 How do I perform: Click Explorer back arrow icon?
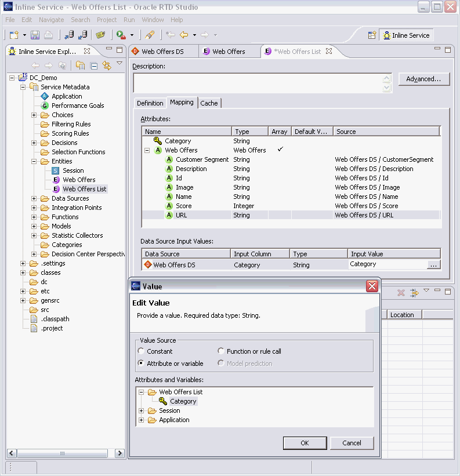pyautogui.click(x=35, y=66)
